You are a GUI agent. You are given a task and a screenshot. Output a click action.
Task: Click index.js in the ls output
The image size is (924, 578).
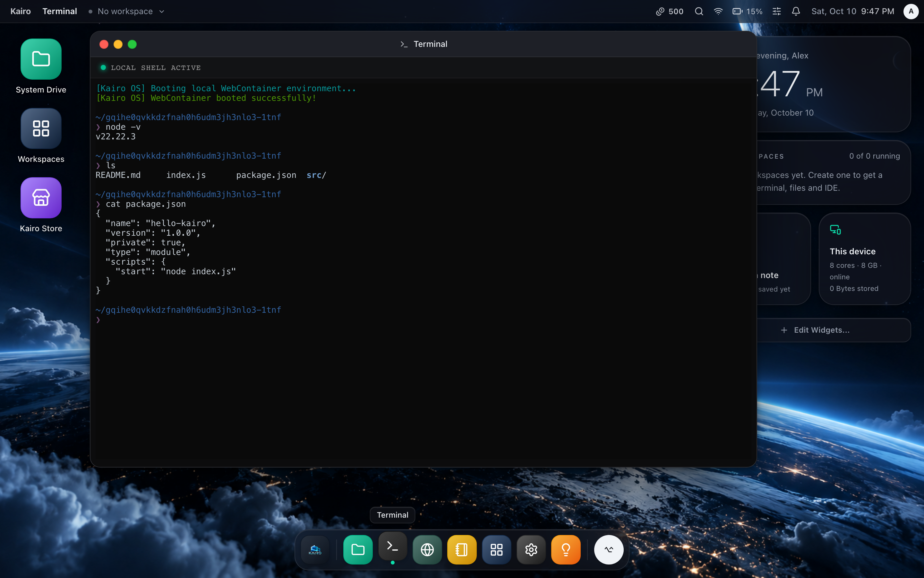186,175
